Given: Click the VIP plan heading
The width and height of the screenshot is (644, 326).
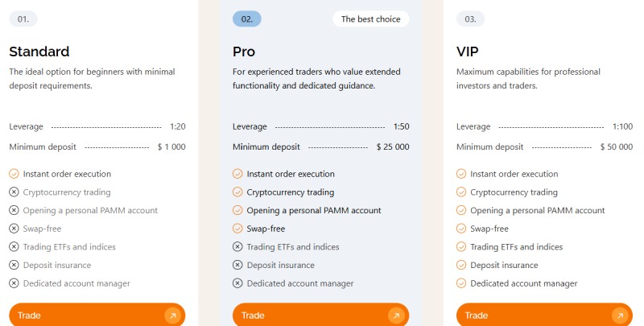Looking at the screenshot, I should point(467,52).
